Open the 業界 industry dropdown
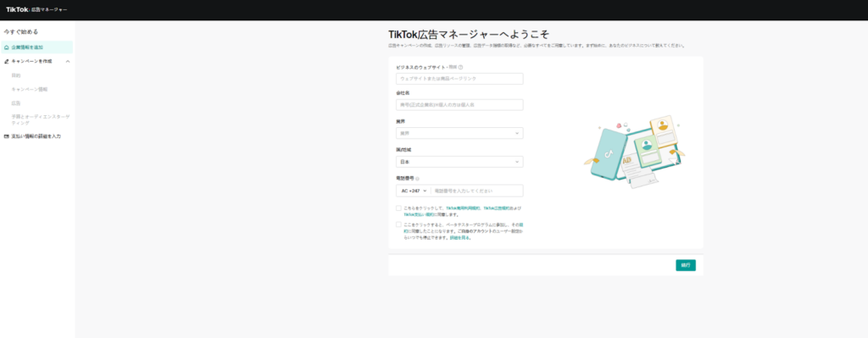This screenshot has width=868, height=338. pos(459,133)
